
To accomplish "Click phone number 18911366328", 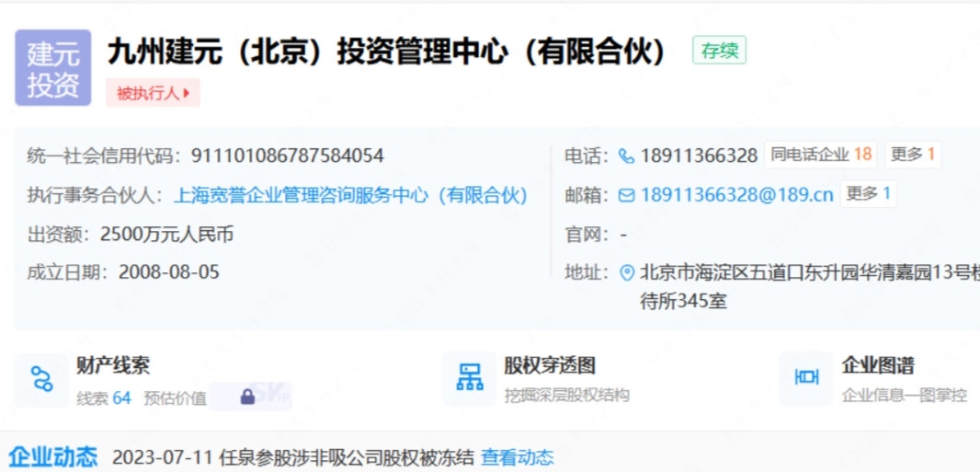I will click(699, 155).
